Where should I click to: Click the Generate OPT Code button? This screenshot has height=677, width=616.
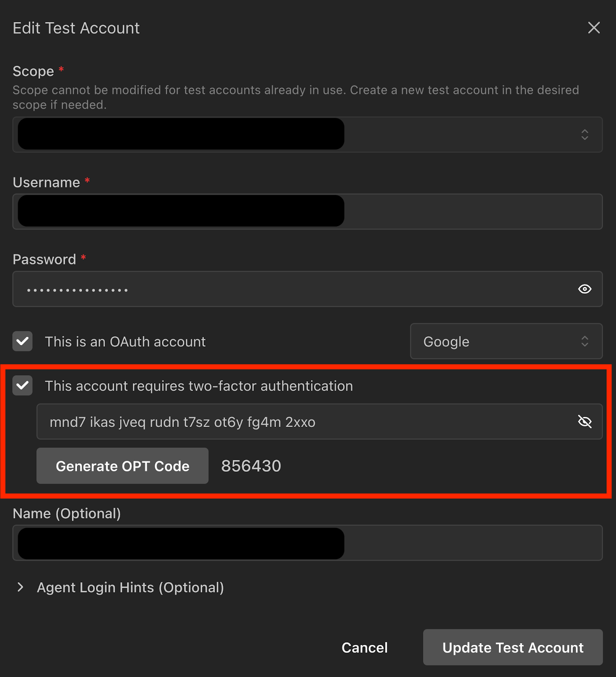click(122, 466)
